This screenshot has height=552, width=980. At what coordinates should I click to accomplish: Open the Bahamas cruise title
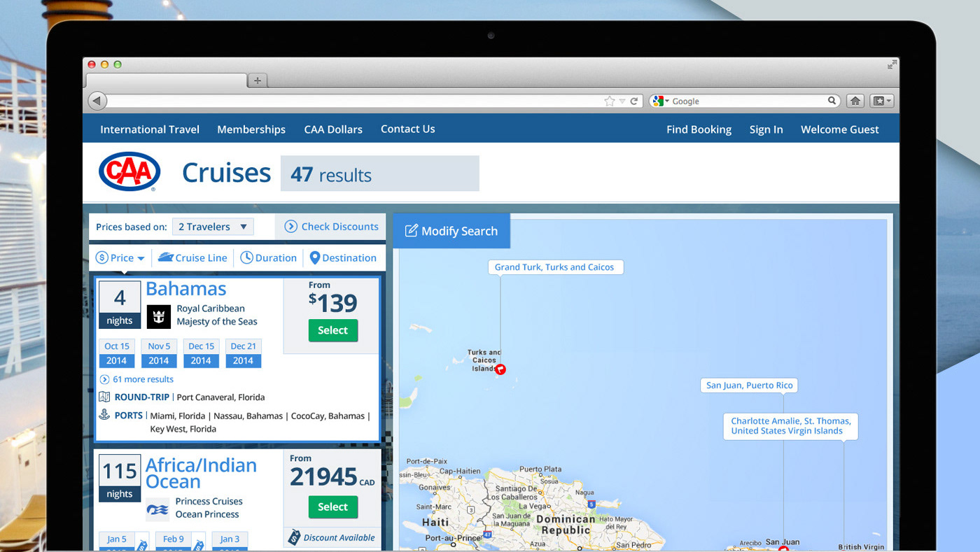(x=186, y=289)
